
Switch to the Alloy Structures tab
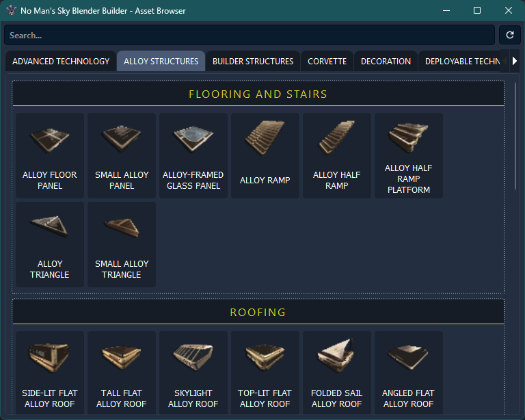[x=161, y=62]
